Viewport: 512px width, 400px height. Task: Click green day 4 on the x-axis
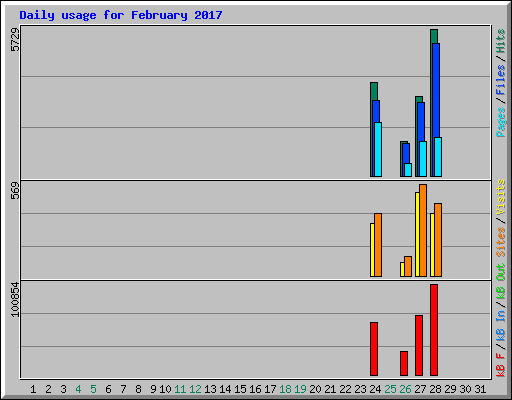pos(78,389)
